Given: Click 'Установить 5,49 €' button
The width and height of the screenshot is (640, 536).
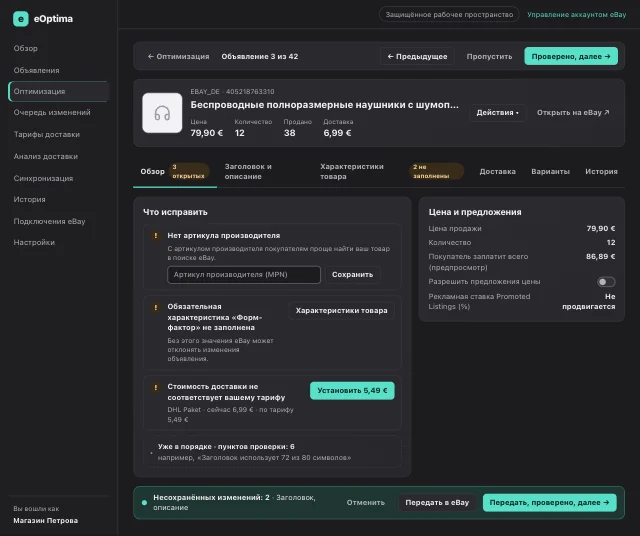Looking at the screenshot, I should (352, 391).
